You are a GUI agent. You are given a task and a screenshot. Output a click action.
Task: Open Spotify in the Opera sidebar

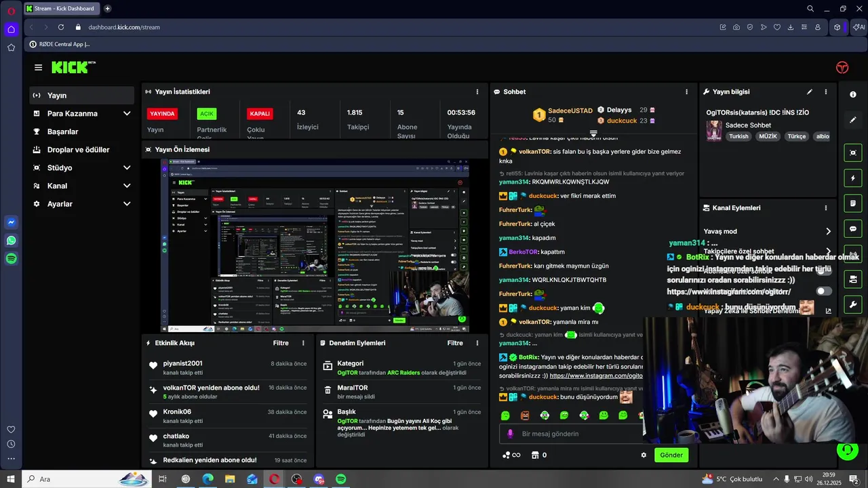(x=11, y=259)
